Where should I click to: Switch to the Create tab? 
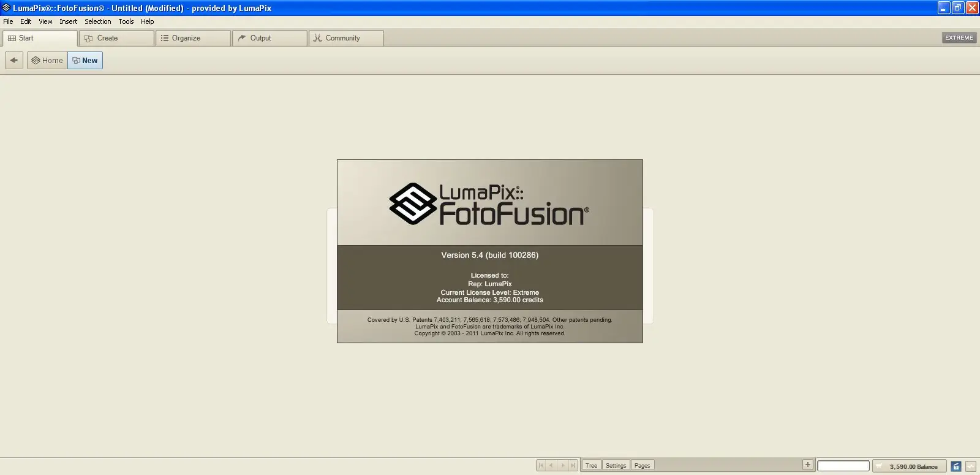tap(117, 38)
